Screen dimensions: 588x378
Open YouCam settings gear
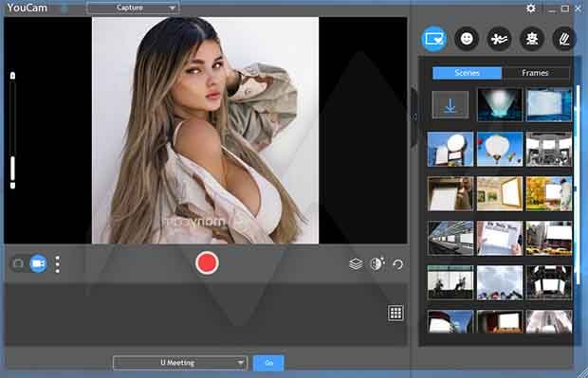pos(531,9)
